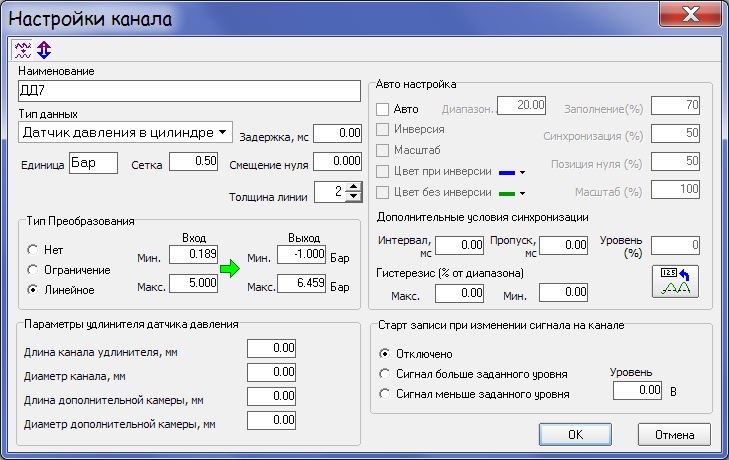Click the Сетка field showing 0.50

point(193,161)
